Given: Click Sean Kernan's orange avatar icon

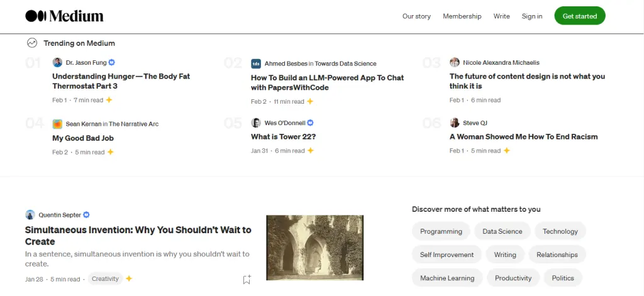Looking at the screenshot, I should [57, 124].
